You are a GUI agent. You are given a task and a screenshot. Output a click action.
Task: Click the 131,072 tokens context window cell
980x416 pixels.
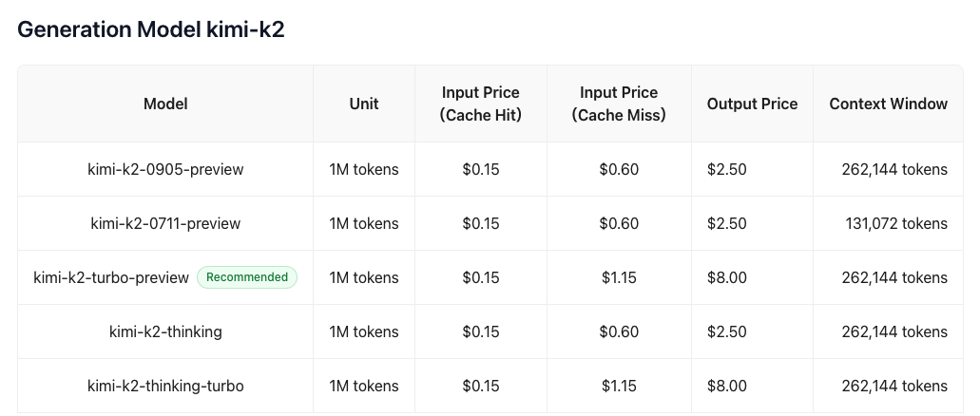(x=895, y=223)
